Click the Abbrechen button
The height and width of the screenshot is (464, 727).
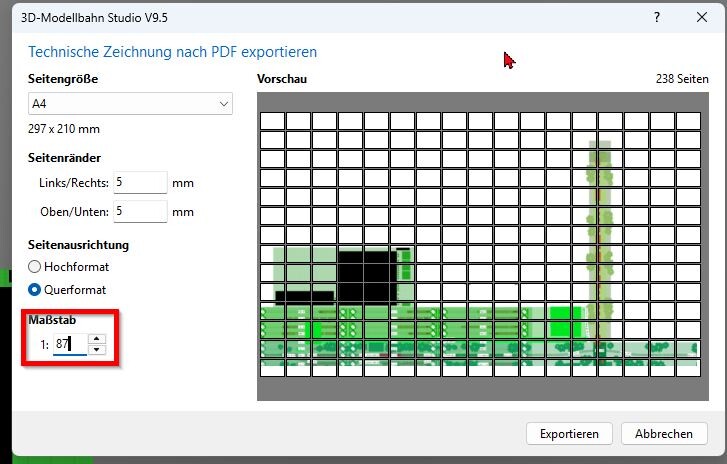(664, 434)
